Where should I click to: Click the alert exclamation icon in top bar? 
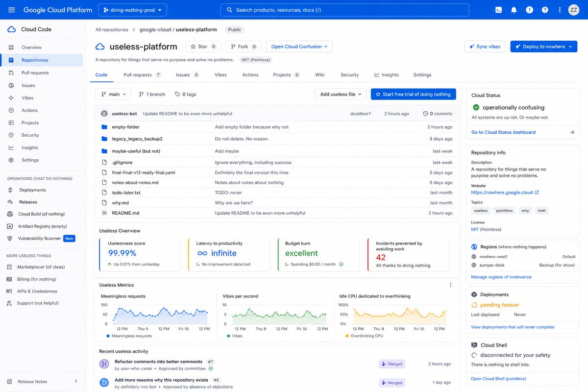(x=529, y=10)
